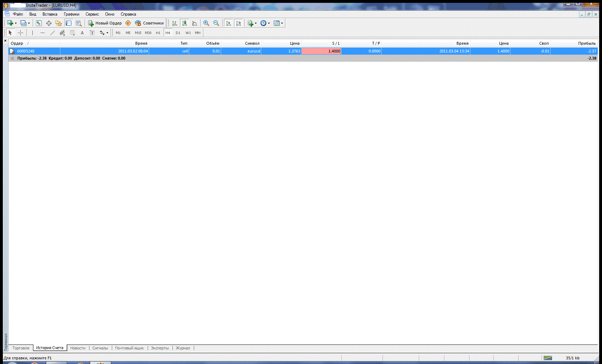This screenshot has height=364, width=602.
Task: Switch to the Новости tab
Action: click(78, 348)
